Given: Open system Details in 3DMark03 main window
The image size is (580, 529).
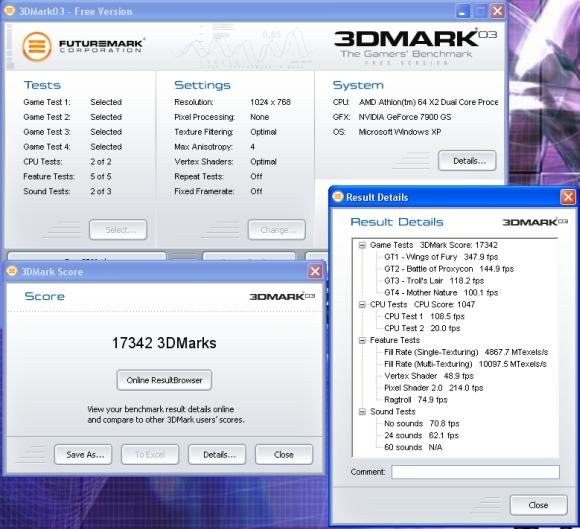Looking at the screenshot, I should pyautogui.click(x=467, y=161).
